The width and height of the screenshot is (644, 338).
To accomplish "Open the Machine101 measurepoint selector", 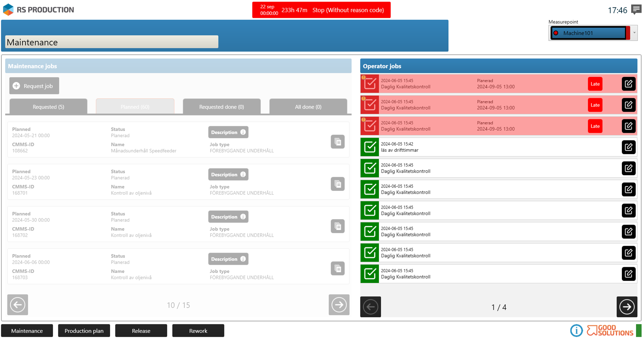I will point(589,33).
